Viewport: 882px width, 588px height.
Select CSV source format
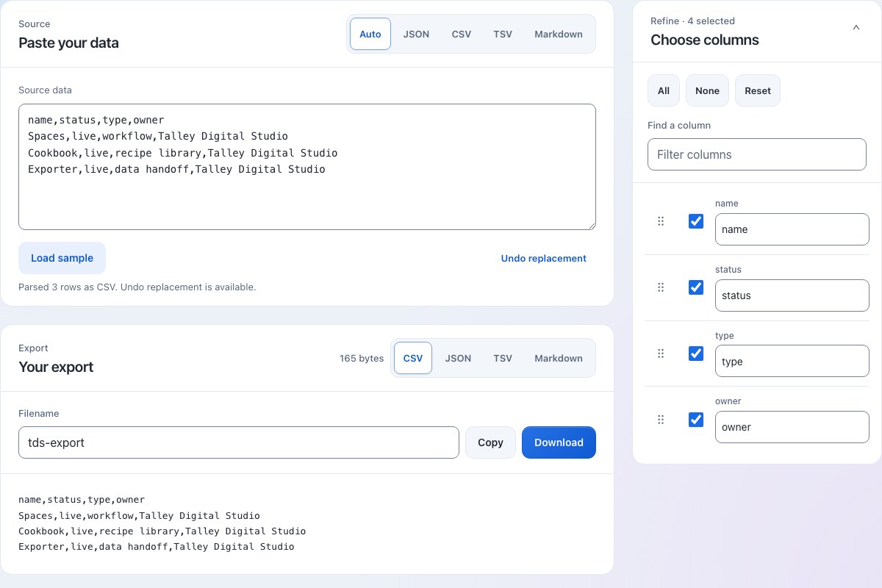[x=462, y=34]
